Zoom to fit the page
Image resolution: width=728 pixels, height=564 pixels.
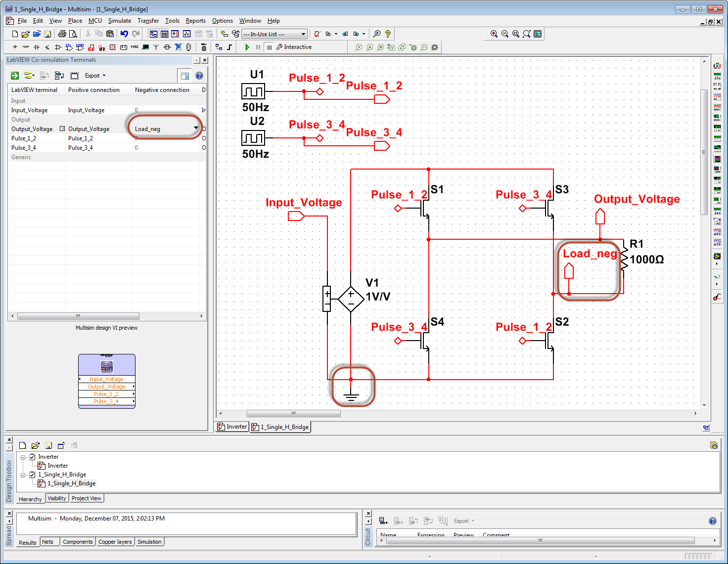coord(527,34)
